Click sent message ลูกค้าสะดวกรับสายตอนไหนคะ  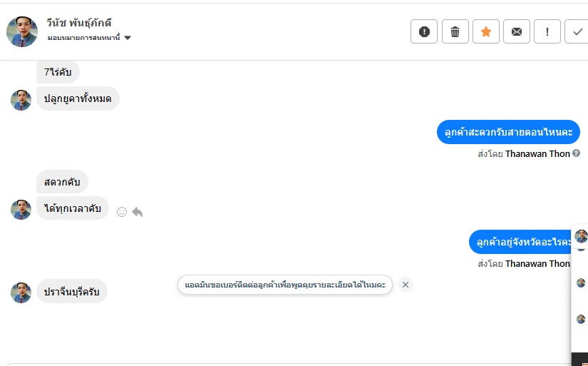click(x=508, y=132)
